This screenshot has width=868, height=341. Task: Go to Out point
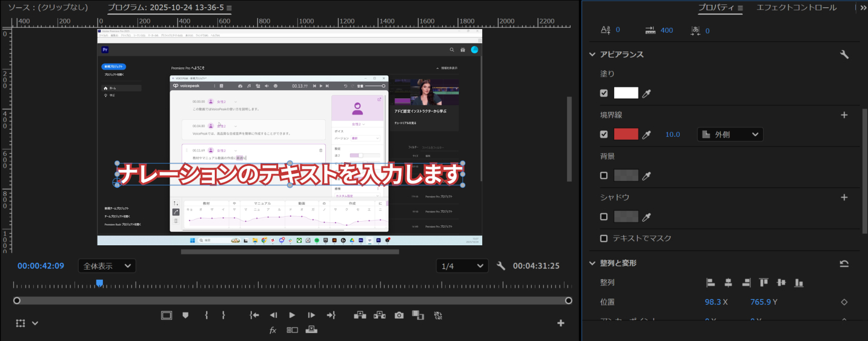pos(331,315)
